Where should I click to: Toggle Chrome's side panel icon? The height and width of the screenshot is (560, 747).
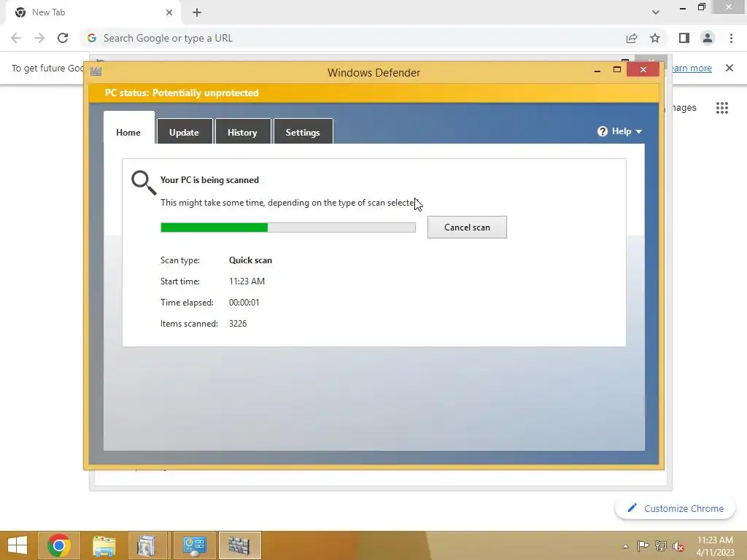coord(684,38)
